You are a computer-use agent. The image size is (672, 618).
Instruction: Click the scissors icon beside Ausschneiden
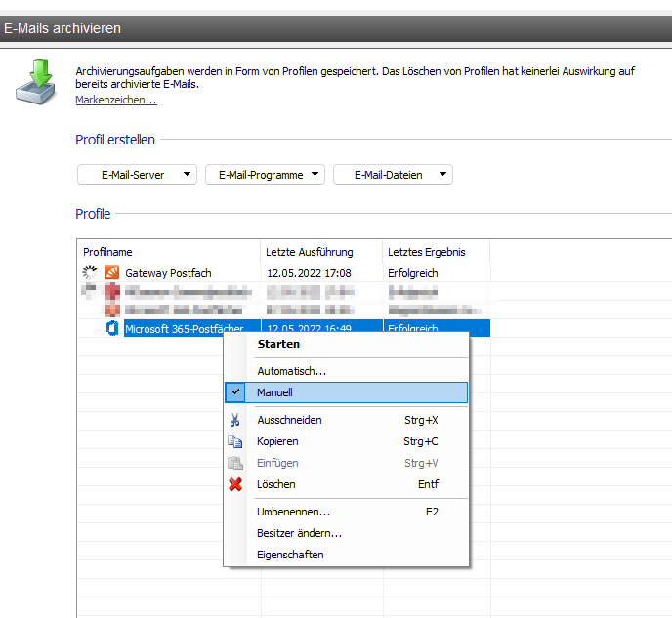pyautogui.click(x=235, y=420)
